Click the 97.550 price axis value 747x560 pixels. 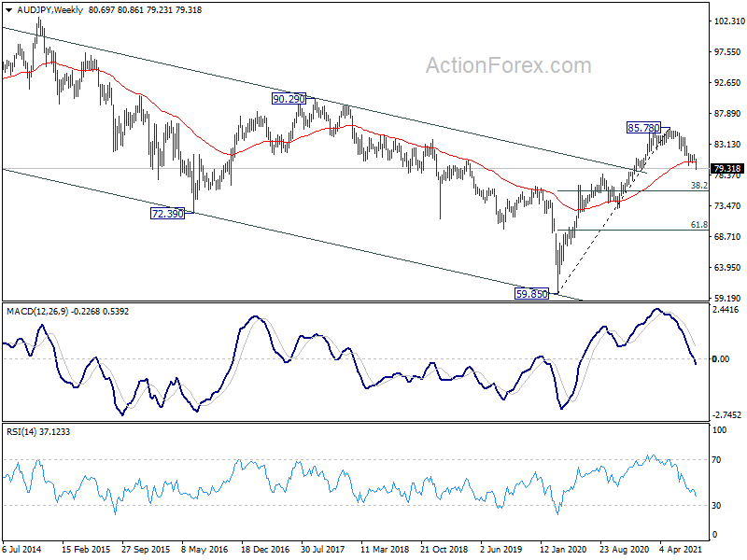tap(727, 52)
